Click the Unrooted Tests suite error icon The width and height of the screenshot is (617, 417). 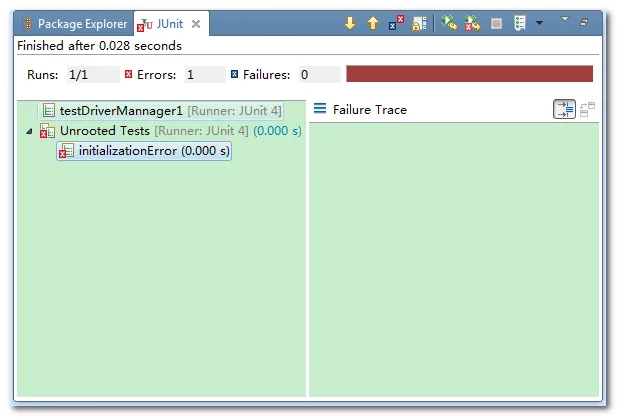pyautogui.click(x=47, y=131)
